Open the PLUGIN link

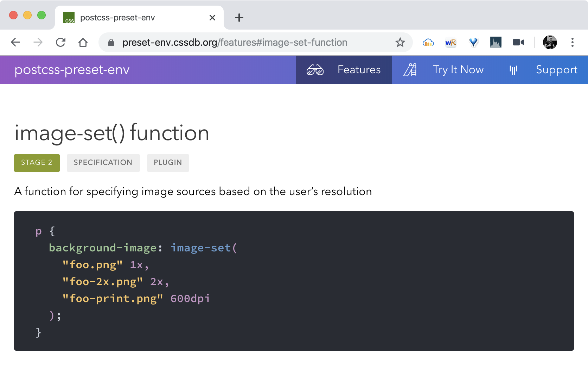pos(168,163)
